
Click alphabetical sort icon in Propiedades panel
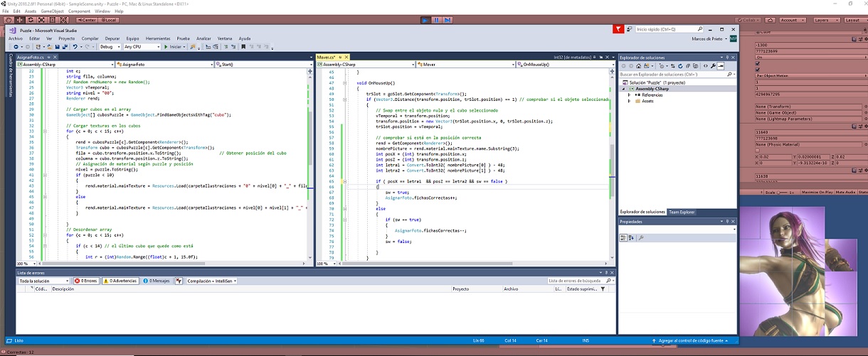[x=631, y=238]
